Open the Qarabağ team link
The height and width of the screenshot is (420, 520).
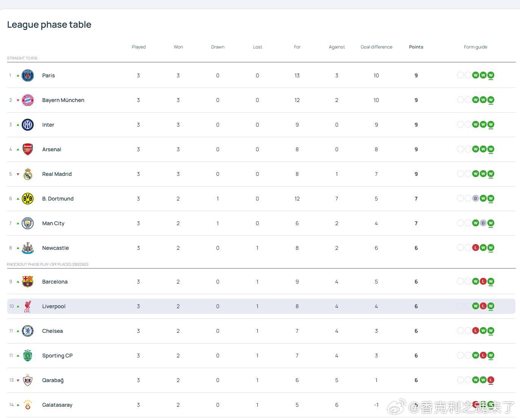pyautogui.click(x=53, y=380)
